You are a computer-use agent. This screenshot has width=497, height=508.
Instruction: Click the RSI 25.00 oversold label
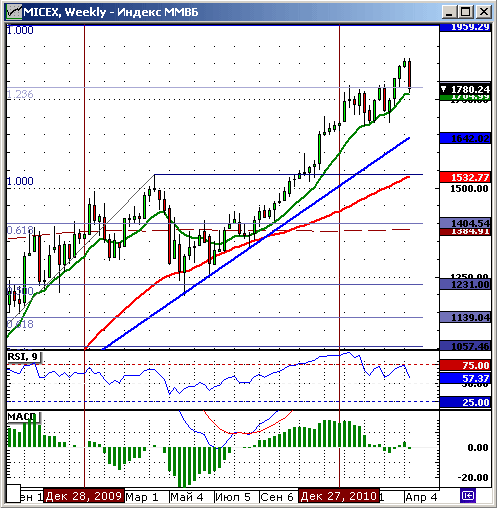coord(465,402)
